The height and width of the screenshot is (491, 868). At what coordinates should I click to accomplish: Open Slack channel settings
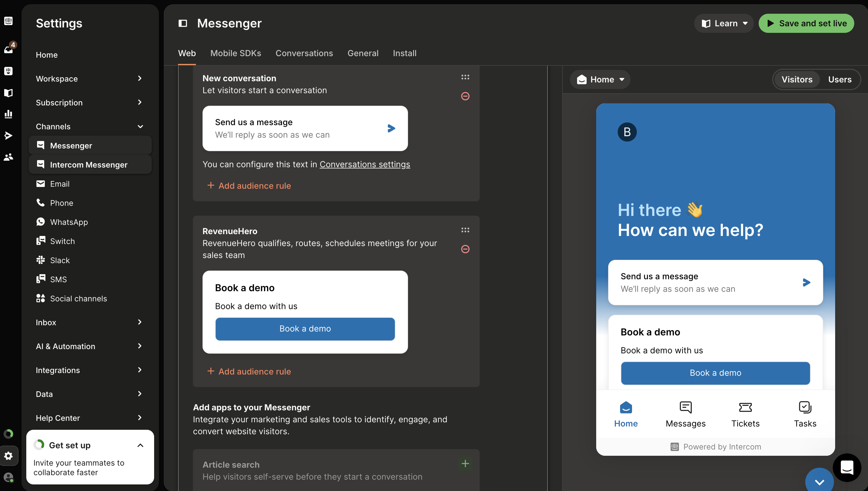[x=90, y=260]
